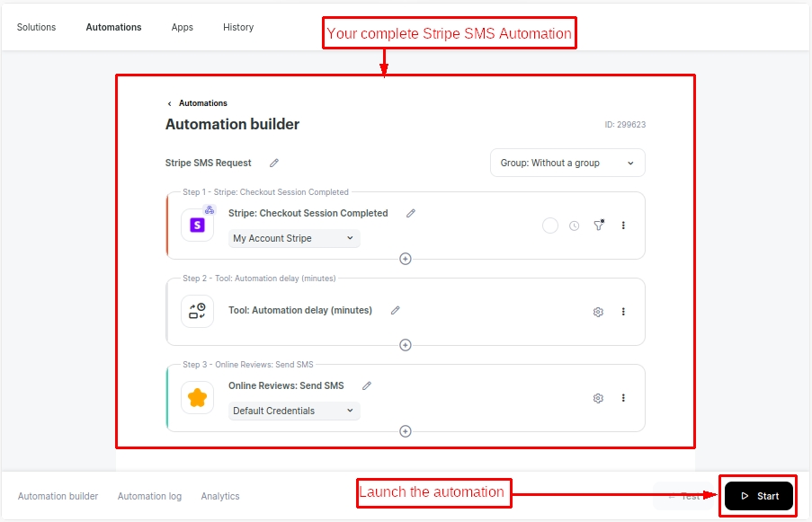Image resolution: width=812 pixels, height=522 pixels.
Task: Click the Online Reviews star app thumbnail
Action: point(197,398)
